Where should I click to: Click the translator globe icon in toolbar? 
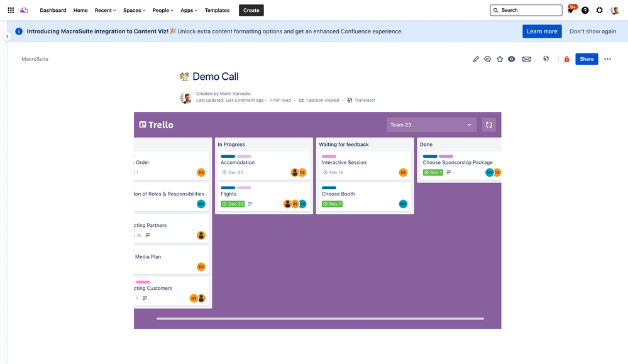[546, 59]
